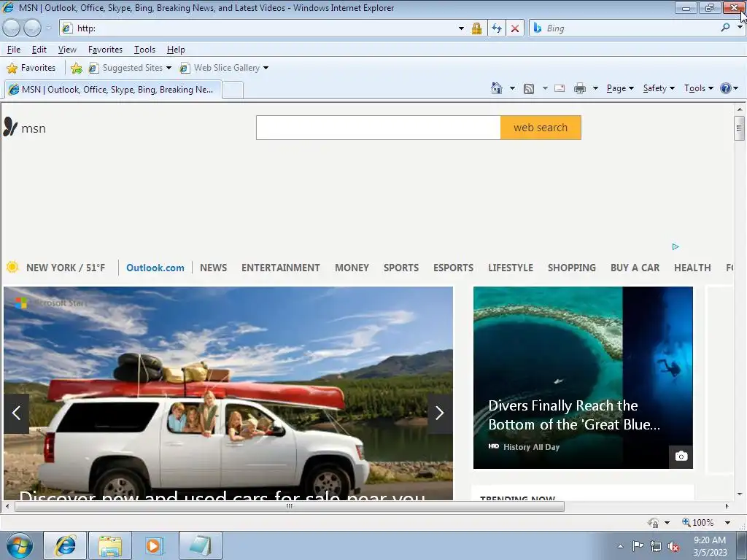
Task: Open the Print dropdown arrow
Action: (x=595, y=88)
